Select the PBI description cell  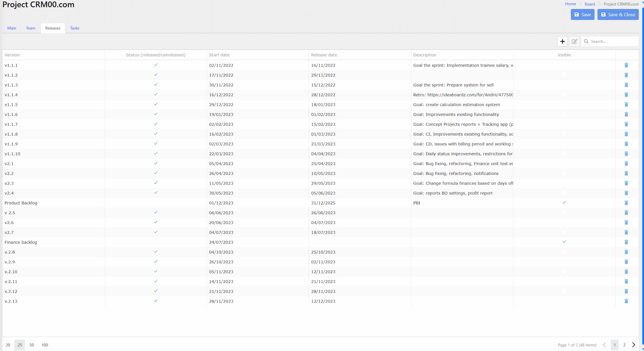[x=462, y=203]
